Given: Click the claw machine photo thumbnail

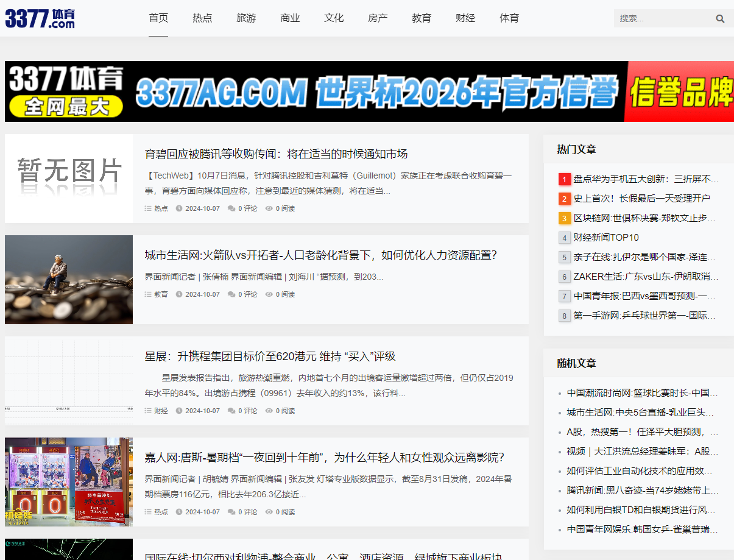Looking at the screenshot, I should pos(69,482).
